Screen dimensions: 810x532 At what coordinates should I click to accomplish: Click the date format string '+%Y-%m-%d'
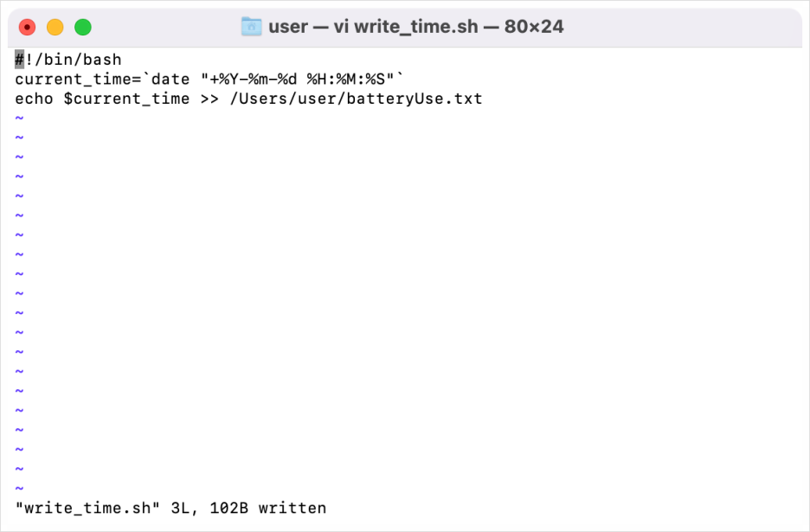pos(253,79)
